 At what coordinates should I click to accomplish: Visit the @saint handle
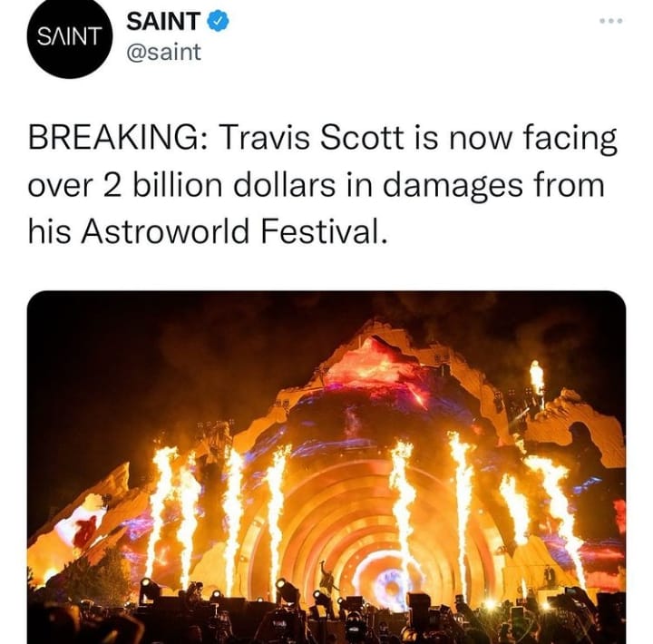pos(163,52)
